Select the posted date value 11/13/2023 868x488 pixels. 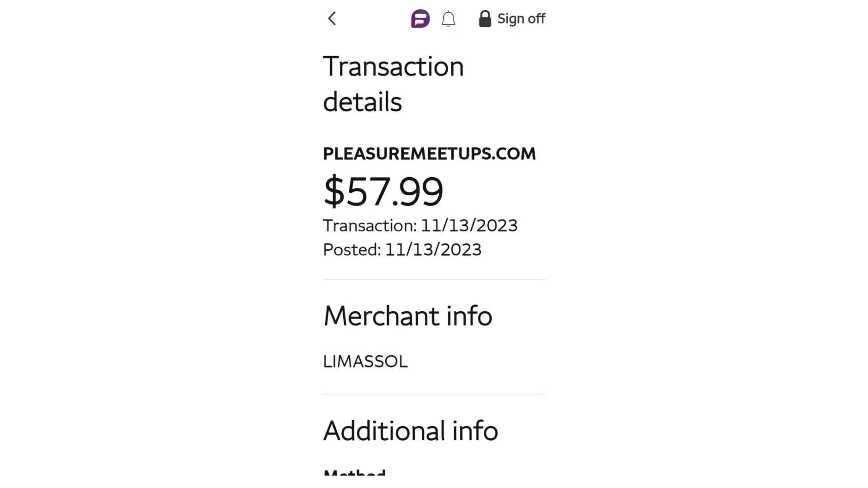tap(433, 250)
